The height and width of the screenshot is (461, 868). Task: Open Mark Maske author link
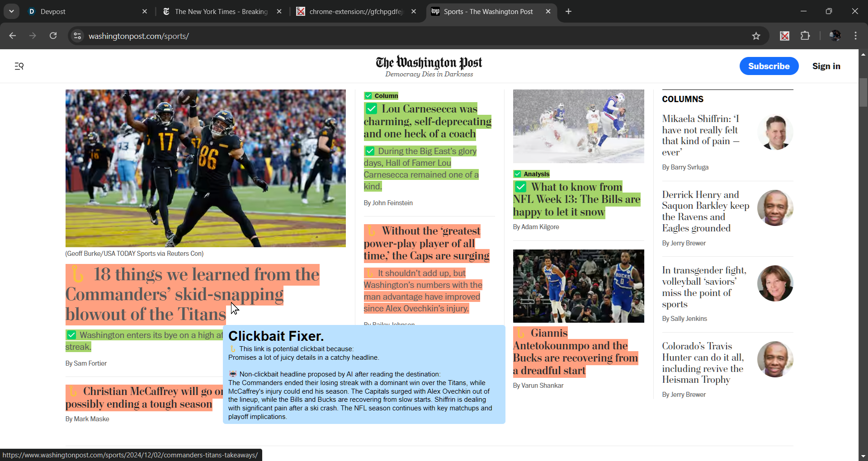91,419
